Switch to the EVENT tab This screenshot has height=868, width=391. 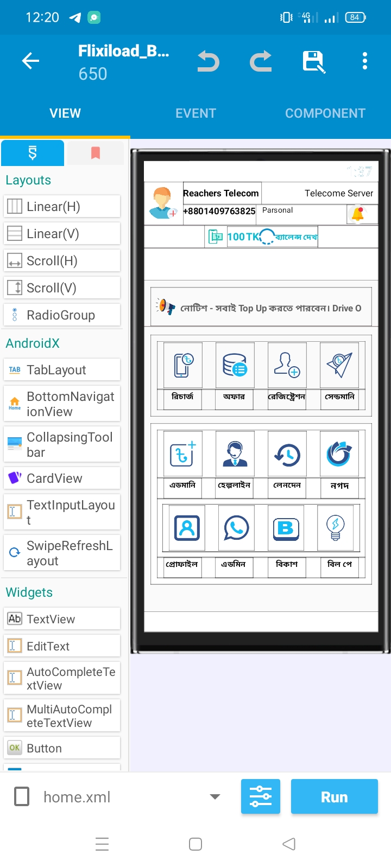click(195, 113)
